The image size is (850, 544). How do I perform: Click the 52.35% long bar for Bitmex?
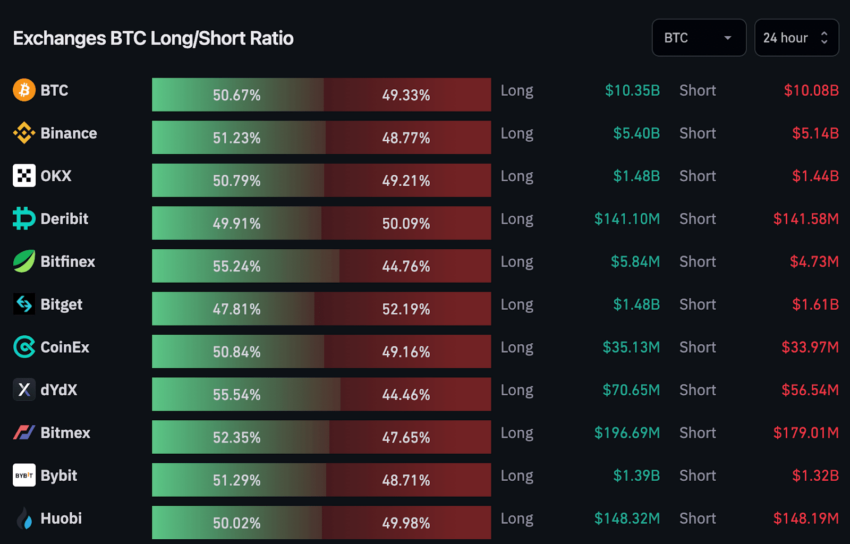tap(241, 437)
